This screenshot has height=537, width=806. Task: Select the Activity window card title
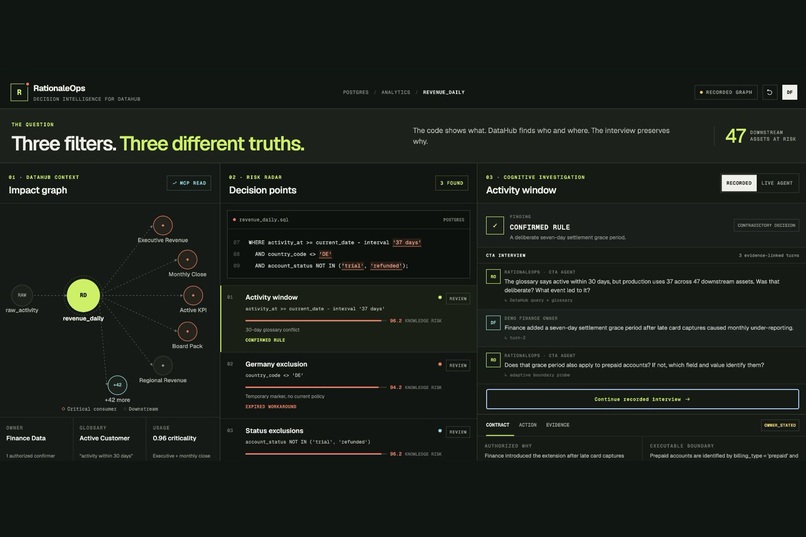[x=271, y=297]
